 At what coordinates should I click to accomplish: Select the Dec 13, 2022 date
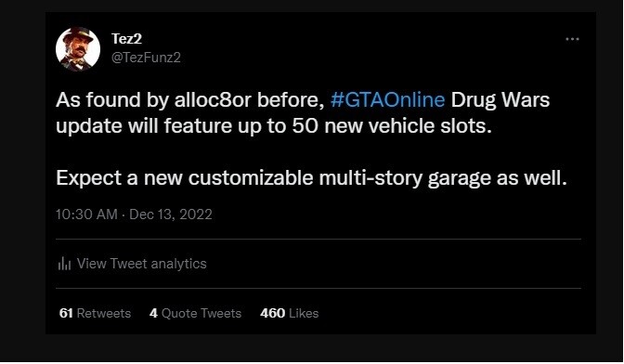tap(171, 214)
